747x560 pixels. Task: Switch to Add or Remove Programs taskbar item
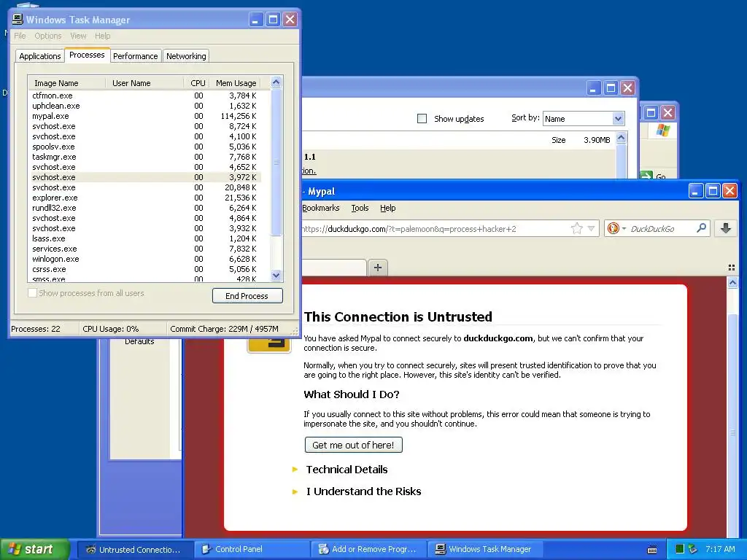(368, 549)
